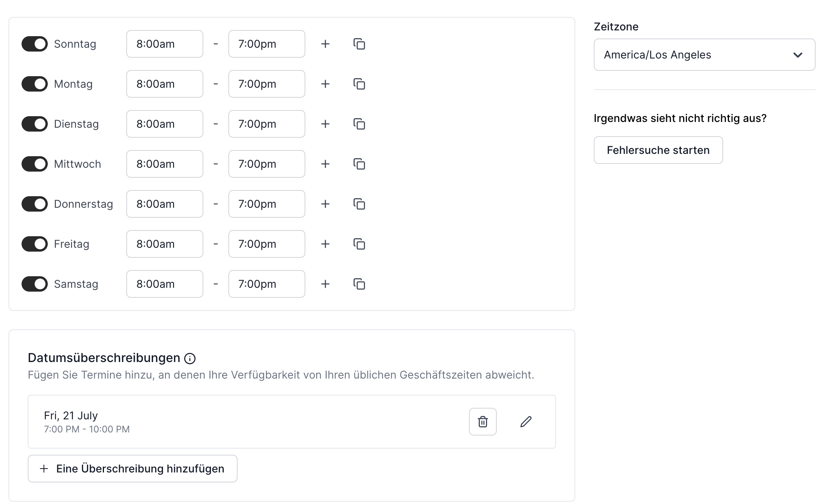Open the Zeitzone dropdown
831x504 pixels.
[704, 55]
